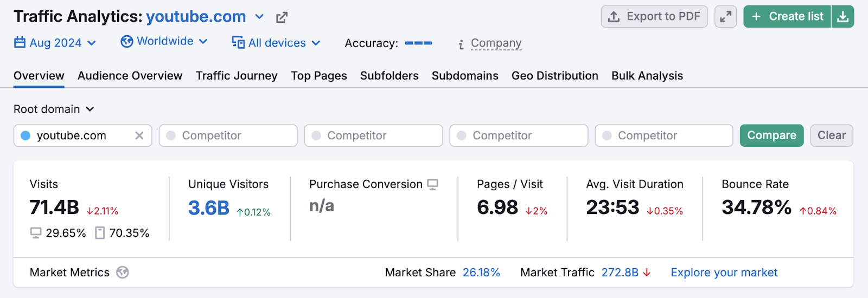The height and width of the screenshot is (298, 868).
Task: Remove youtube.com with the X icon
Action: click(x=139, y=135)
